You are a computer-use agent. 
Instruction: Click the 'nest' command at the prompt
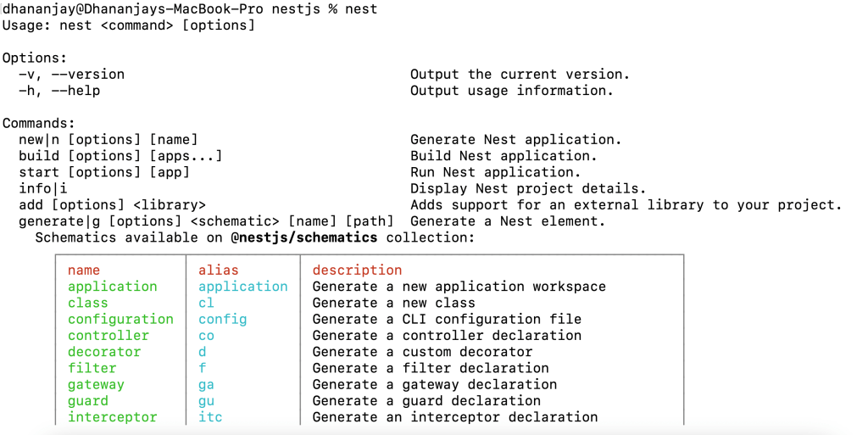[x=361, y=8]
